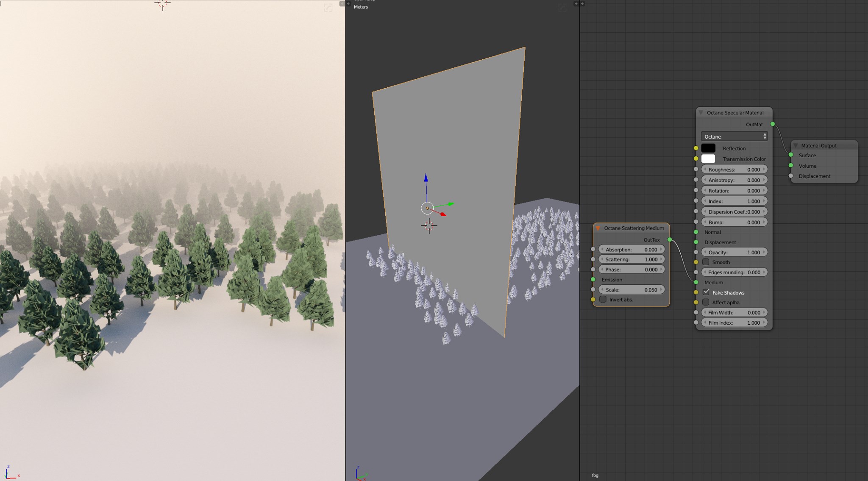Open the white Transmission Color swatch
This screenshot has height=481, width=868.
[x=708, y=159]
